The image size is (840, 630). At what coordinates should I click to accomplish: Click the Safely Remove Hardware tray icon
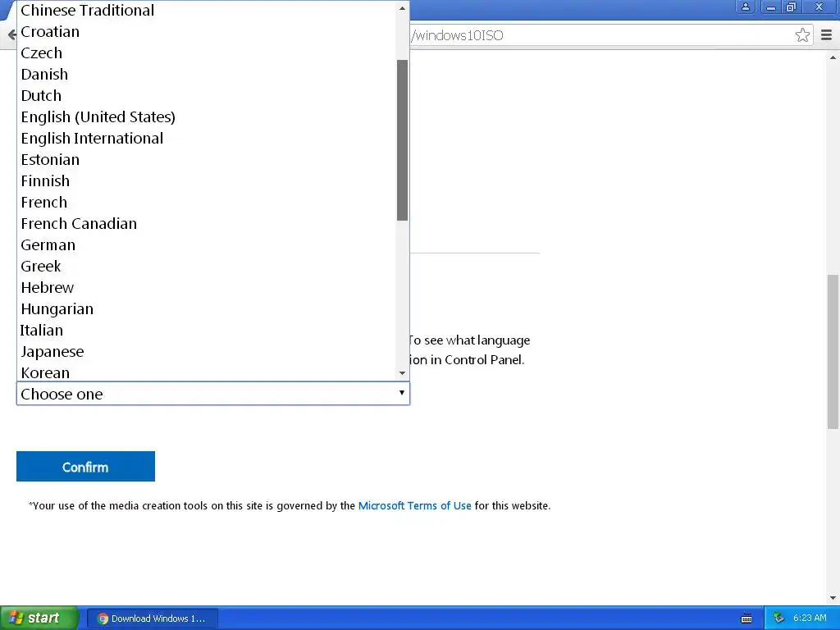point(779,619)
